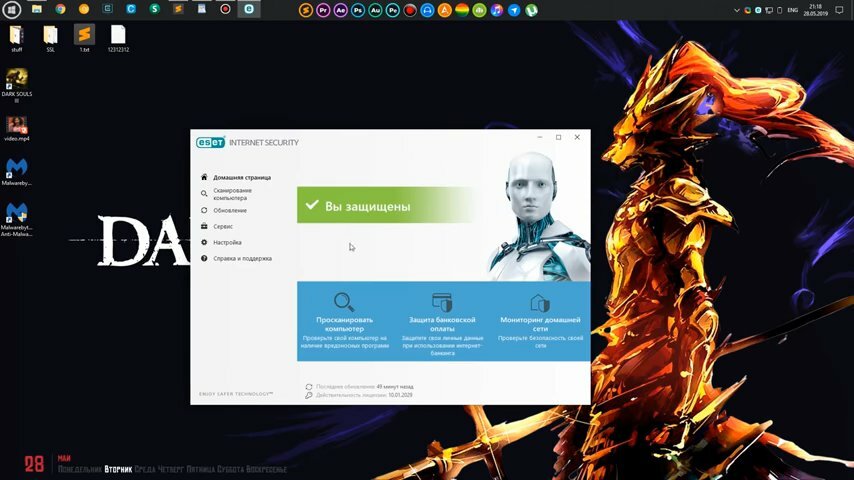Screen dimensions: 854x480
Task: Open the clock showing 21:18
Action: tap(815, 10)
